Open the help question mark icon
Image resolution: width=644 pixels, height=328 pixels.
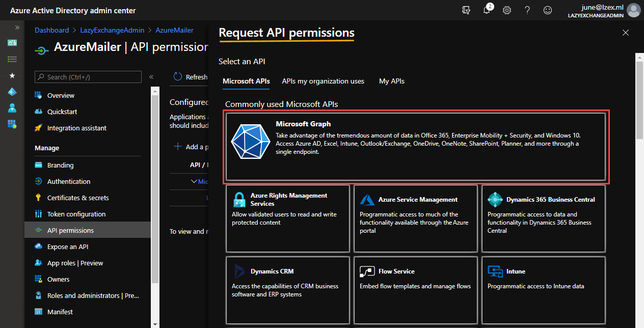tap(527, 10)
